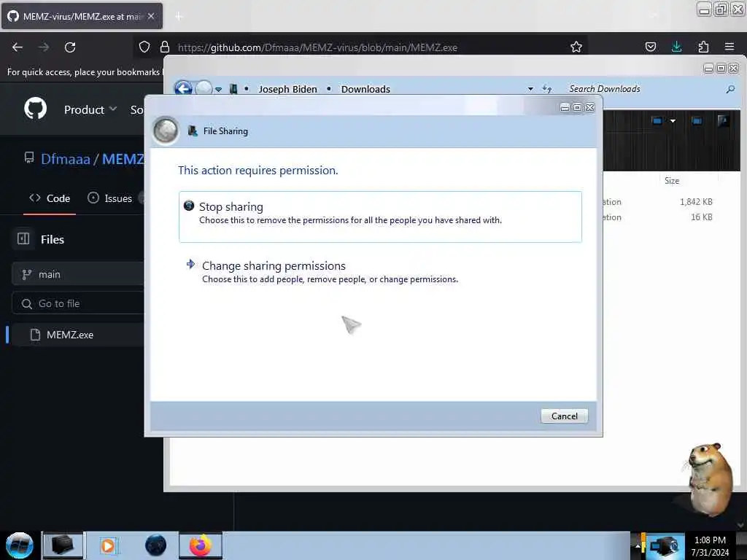Expand the address bar history dropdown
747x560 pixels.
pos(530,89)
